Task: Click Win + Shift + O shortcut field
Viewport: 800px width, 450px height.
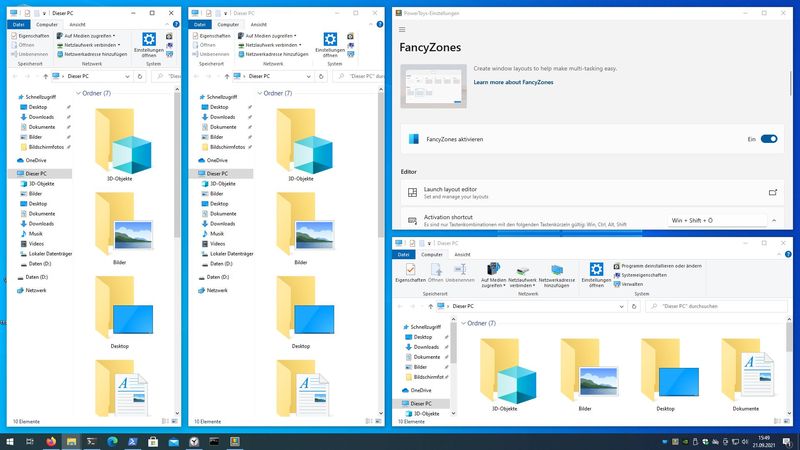Action: [717, 220]
